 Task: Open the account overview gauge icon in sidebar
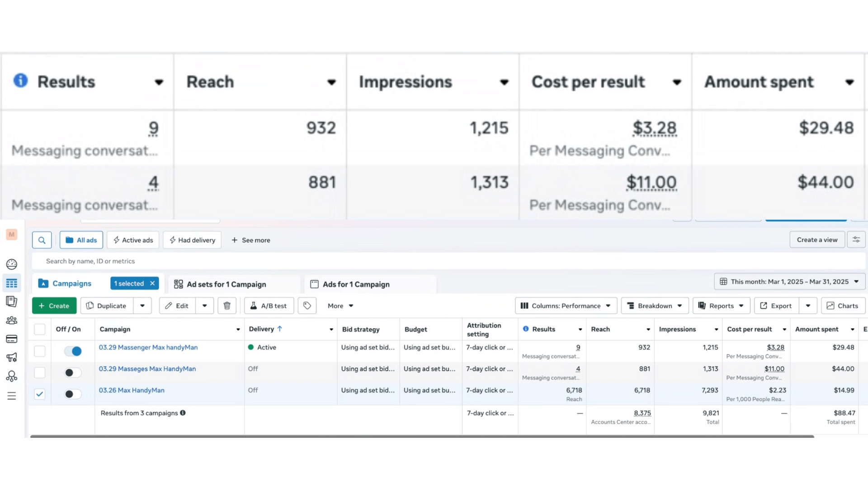(x=12, y=264)
